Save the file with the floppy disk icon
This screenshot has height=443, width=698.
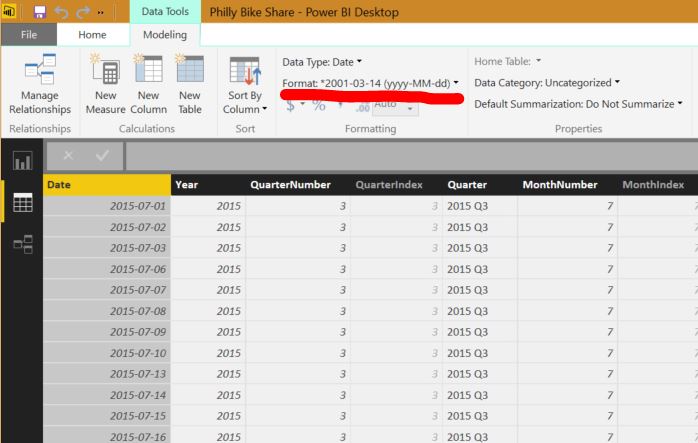pyautogui.click(x=40, y=12)
